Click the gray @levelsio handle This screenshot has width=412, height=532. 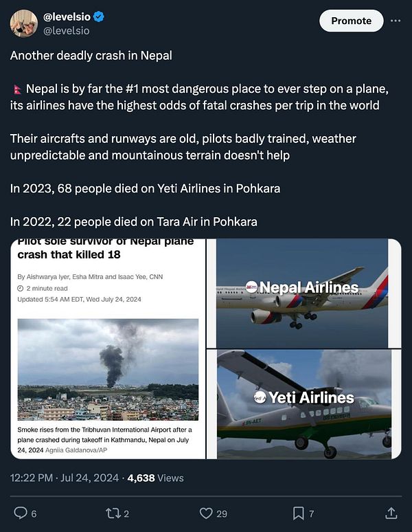tap(67, 30)
